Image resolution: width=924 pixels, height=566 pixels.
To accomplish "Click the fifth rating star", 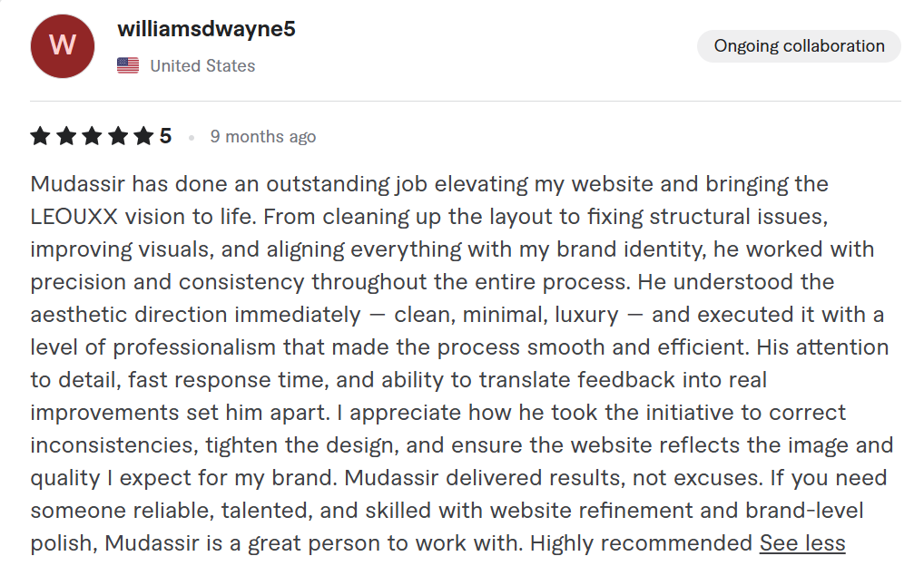I will coord(143,136).
